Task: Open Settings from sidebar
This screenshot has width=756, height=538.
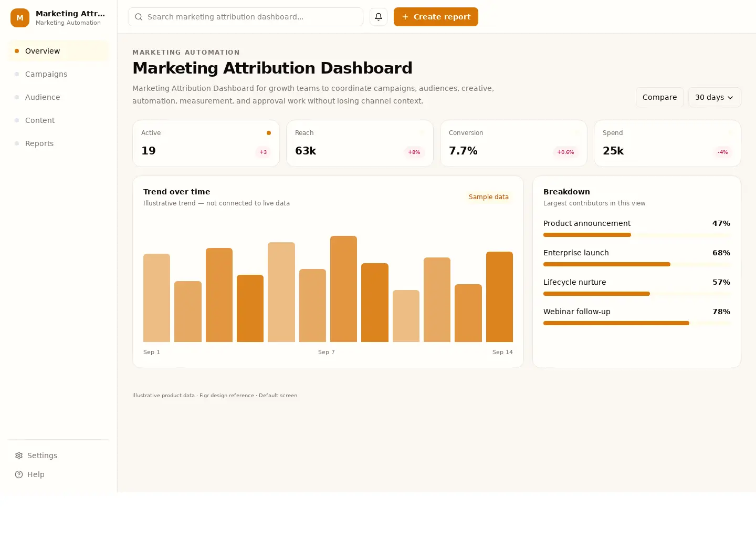Action: click(58, 456)
